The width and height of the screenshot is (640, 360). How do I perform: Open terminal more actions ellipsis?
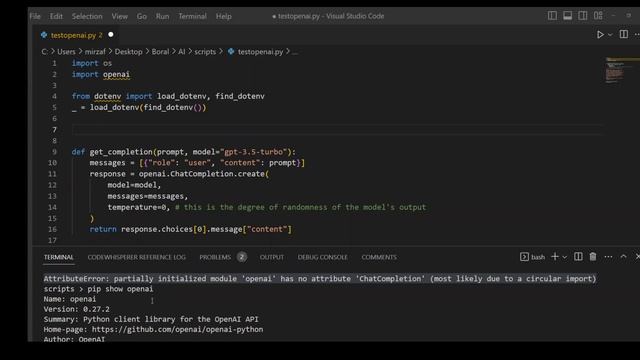pos(608,257)
